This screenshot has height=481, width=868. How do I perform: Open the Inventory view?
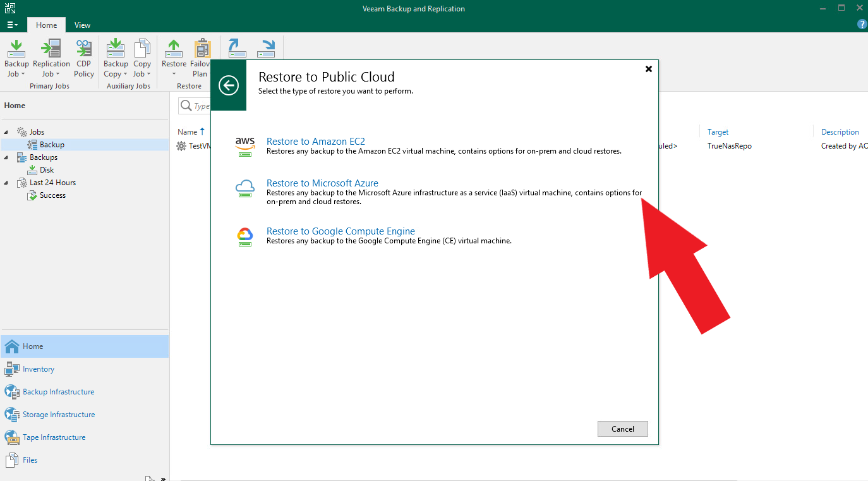39,369
